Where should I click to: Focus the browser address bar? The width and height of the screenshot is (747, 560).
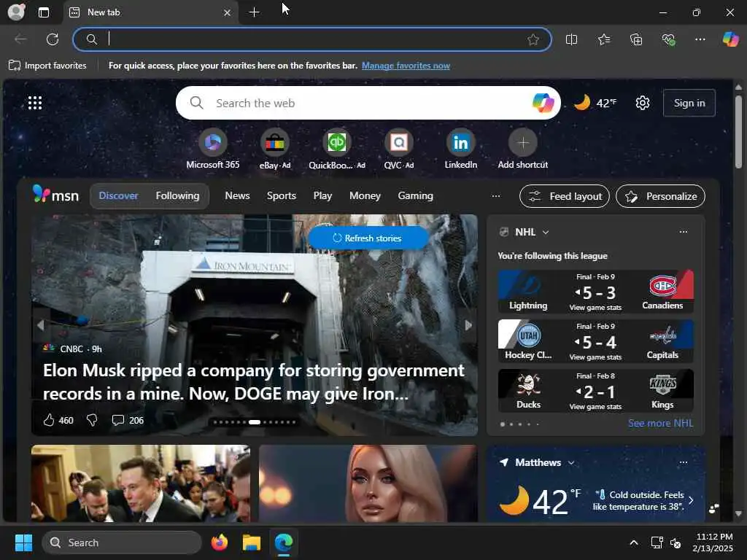click(x=312, y=39)
